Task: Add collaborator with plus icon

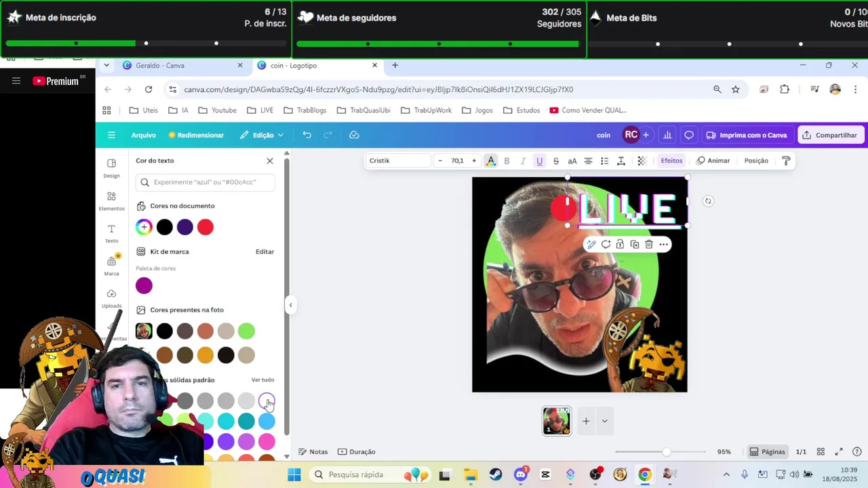Action: tap(646, 135)
